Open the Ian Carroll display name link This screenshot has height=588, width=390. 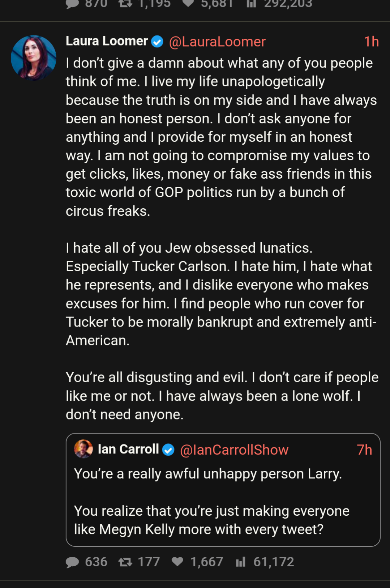(x=128, y=449)
